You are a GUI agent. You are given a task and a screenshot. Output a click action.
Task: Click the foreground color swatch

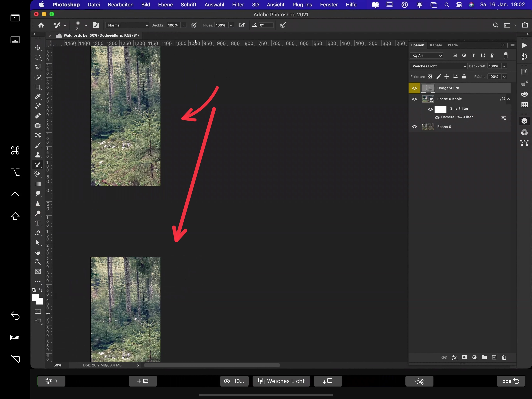(x=35, y=298)
